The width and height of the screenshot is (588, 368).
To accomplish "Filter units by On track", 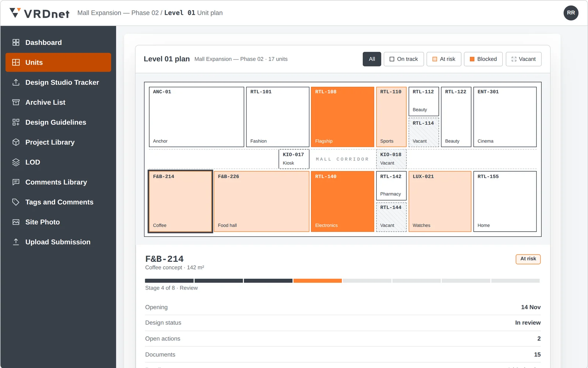I will tap(404, 59).
